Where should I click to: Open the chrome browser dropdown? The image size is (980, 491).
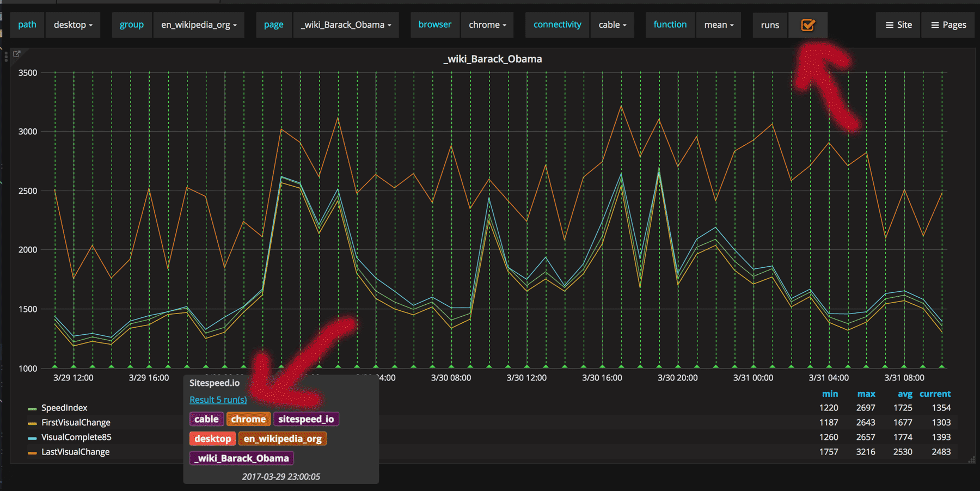487,25
